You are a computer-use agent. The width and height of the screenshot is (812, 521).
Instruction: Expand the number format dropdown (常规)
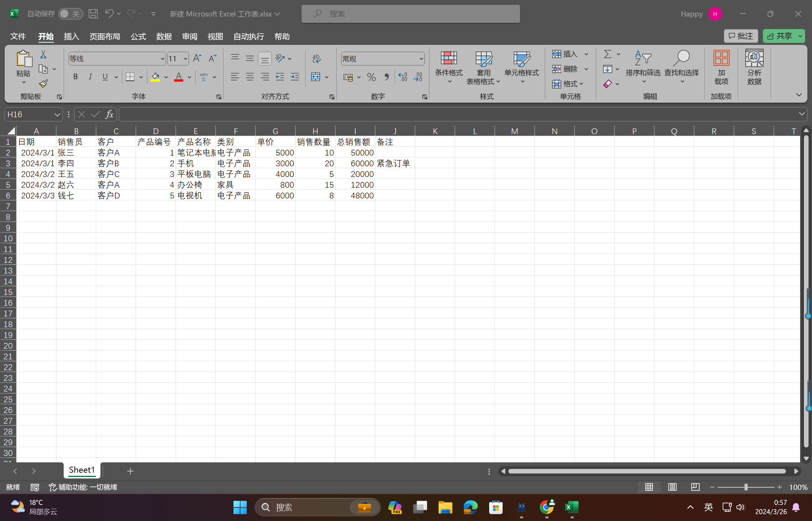tap(421, 59)
